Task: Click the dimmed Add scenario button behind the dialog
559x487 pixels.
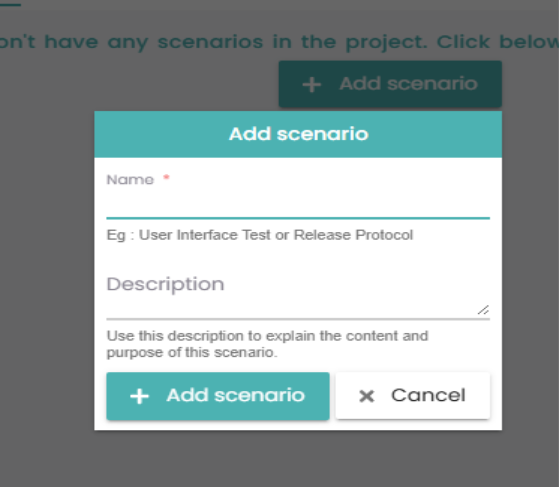Action: [x=390, y=84]
